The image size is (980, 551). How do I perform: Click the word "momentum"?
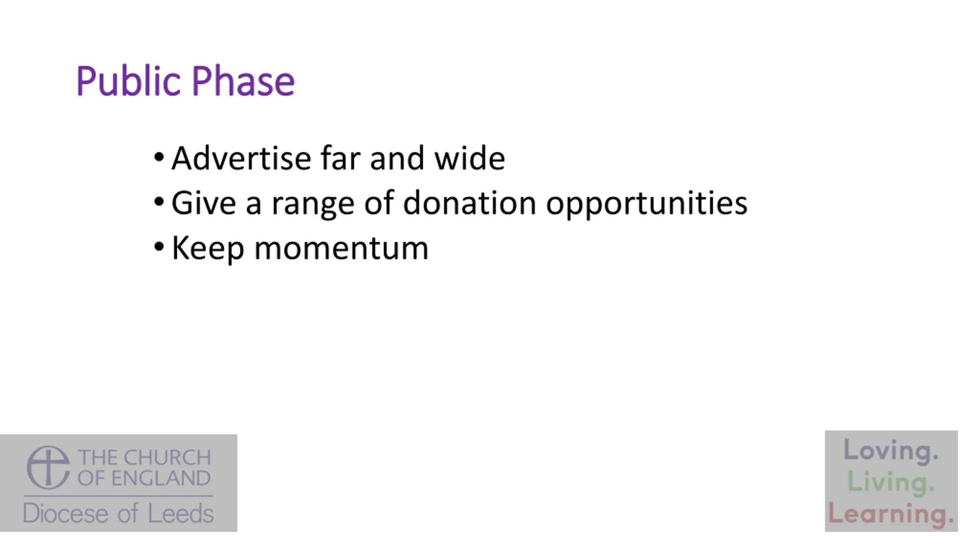coord(341,248)
